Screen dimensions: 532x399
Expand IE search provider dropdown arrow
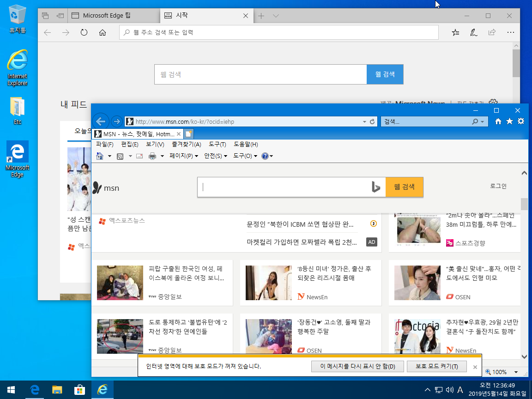pyautogui.click(x=482, y=121)
